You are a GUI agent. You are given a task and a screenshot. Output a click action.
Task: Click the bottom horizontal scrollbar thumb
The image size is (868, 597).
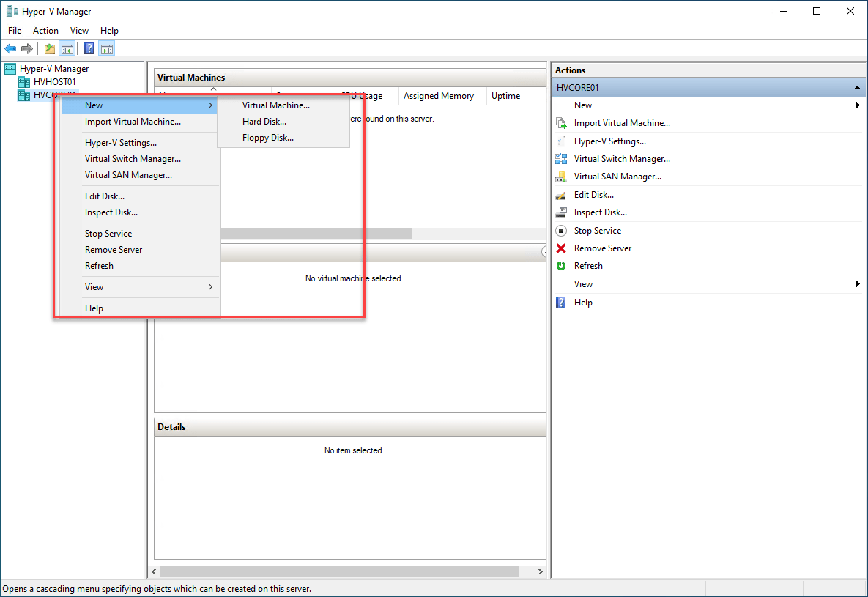tap(340, 571)
